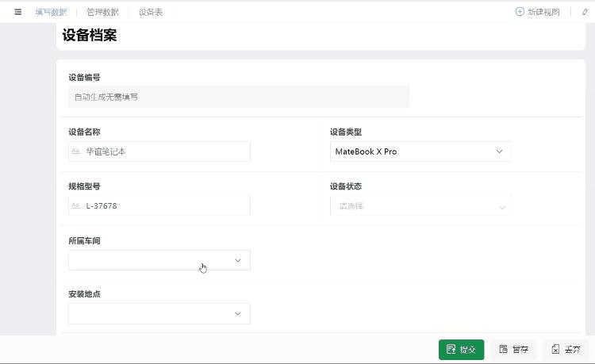Click the Aa icon in 设备名称 field
The image size is (595, 364).
75,151
